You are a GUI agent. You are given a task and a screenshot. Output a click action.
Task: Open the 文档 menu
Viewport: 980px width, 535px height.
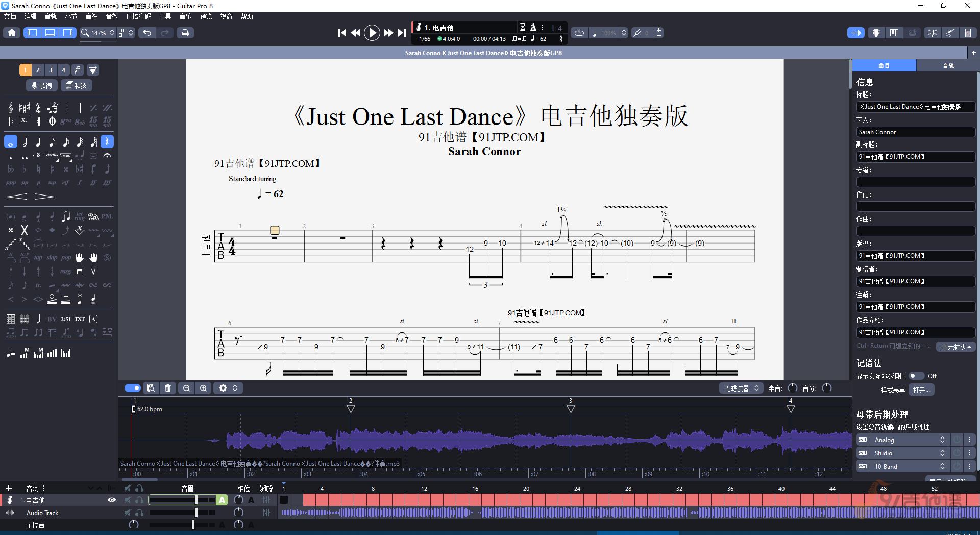pyautogui.click(x=10, y=17)
